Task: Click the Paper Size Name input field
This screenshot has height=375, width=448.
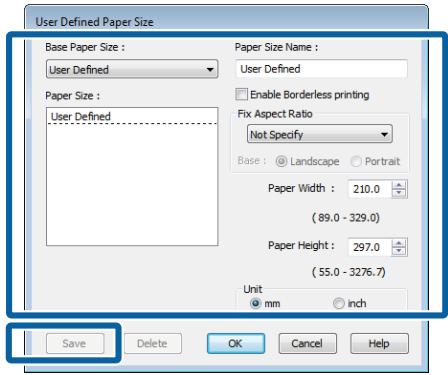Action: pos(321,69)
